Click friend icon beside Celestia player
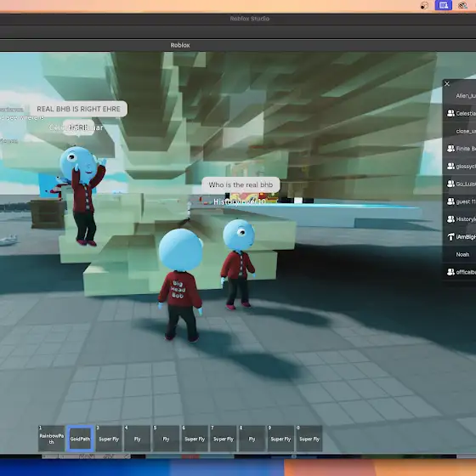Screen dimensions: 476x476 450,113
